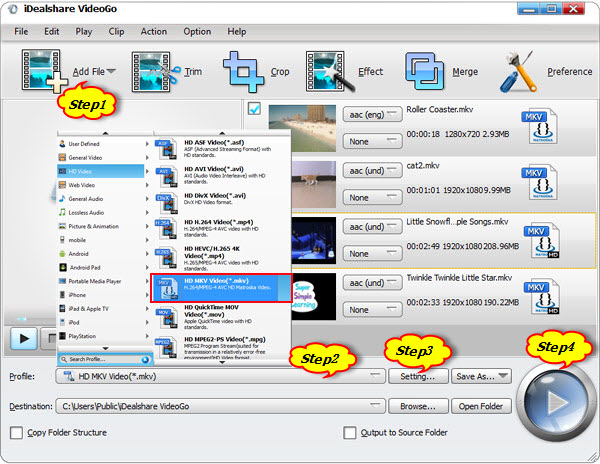The height and width of the screenshot is (464, 600).
Task: Open aac (und) dropdown for Twinkle Twinkle Little Star.mkv
Action: (x=372, y=283)
